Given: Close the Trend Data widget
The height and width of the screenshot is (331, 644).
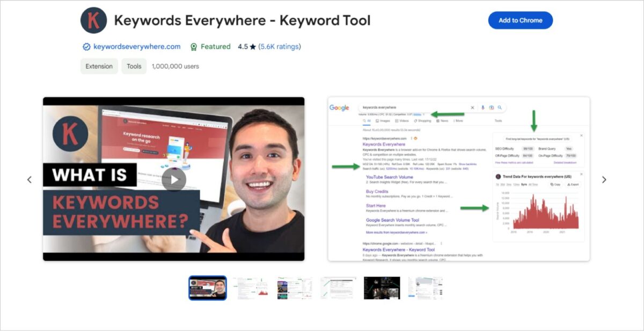Looking at the screenshot, I should coord(581,174).
